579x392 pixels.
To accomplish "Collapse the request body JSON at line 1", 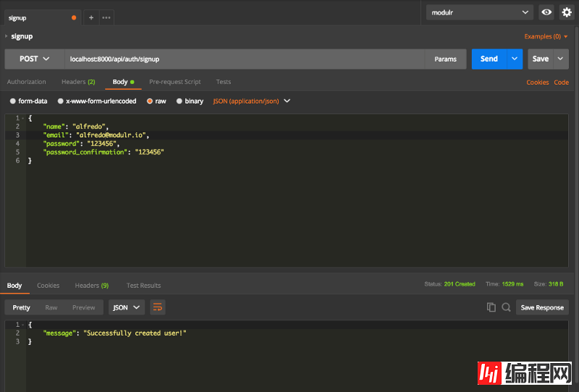I will pos(23,118).
